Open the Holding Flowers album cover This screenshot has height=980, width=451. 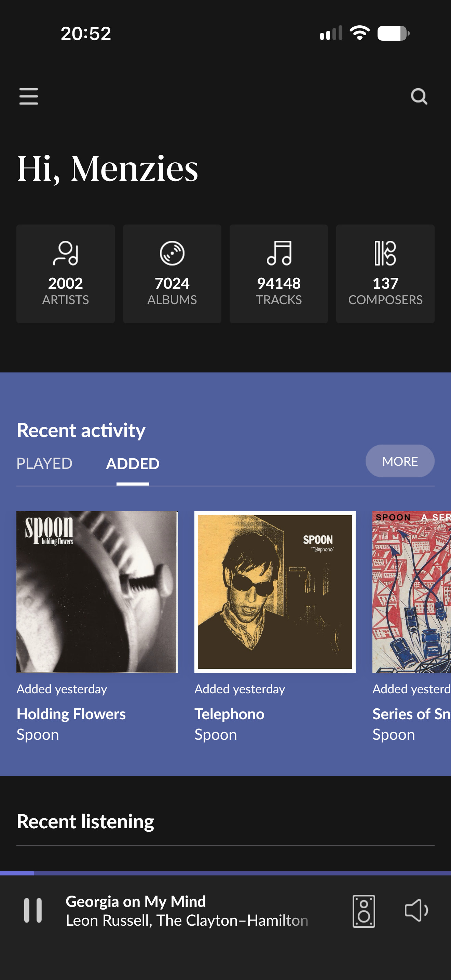pos(97,592)
